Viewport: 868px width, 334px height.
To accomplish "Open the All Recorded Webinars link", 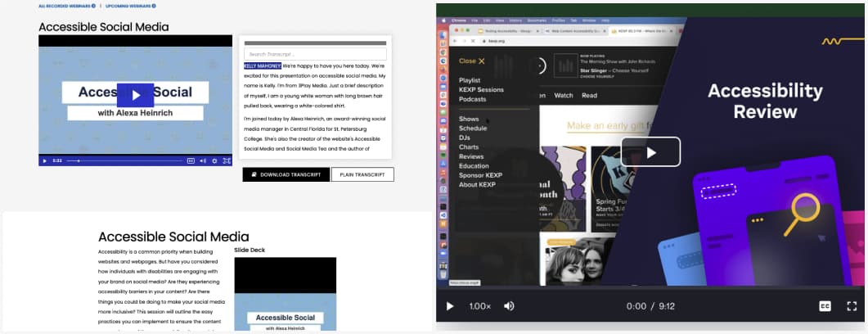I will pos(67,6).
